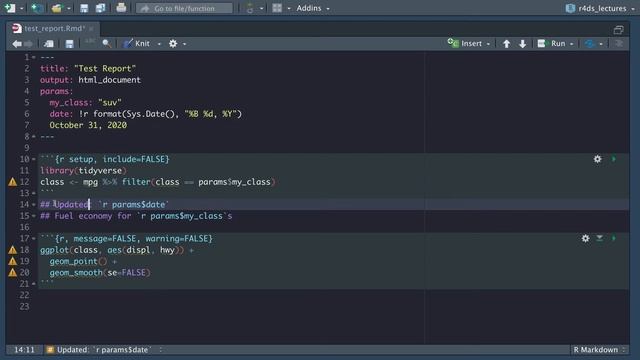Maximize the source pane window icon
This screenshot has height=360, width=640.
click(618, 30)
